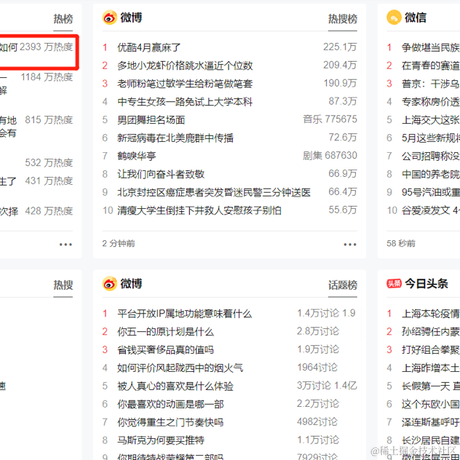Open the 微博 title of the 话题榜 card
The width and height of the screenshot is (460, 460).
[x=131, y=284]
